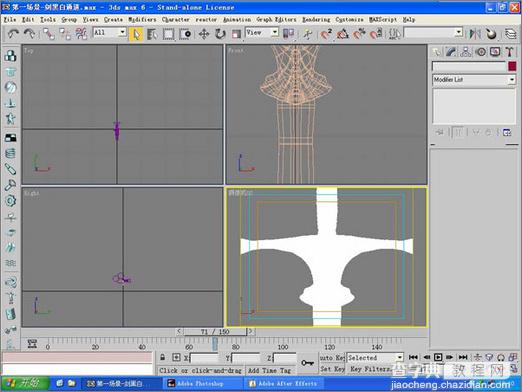Click the Undo arrow in the main toolbar
Screen dimensions: 522x392
pyautogui.click(x=13, y=34)
